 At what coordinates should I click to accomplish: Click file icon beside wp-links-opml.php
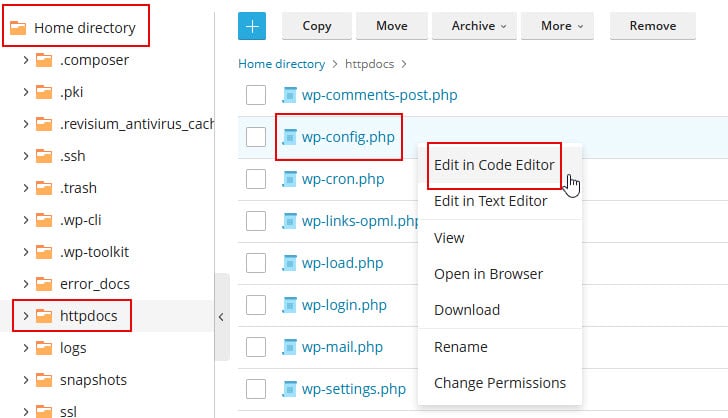[x=289, y=221]
